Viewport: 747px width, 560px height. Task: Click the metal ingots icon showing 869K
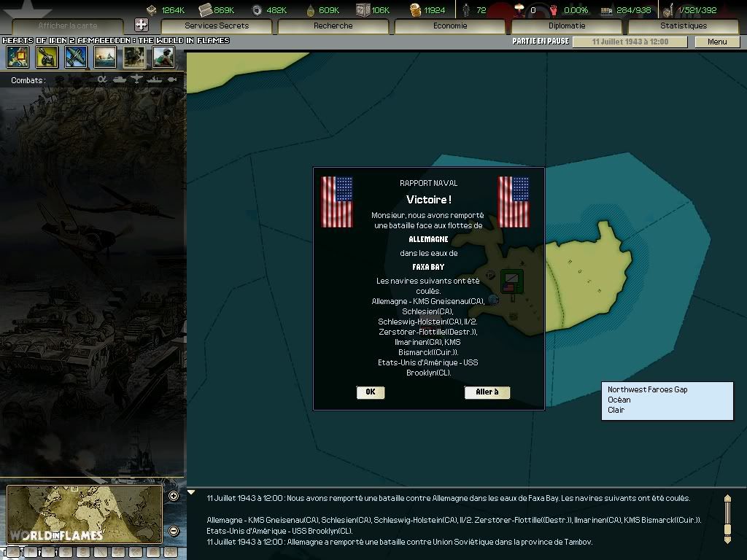[205, 9]
